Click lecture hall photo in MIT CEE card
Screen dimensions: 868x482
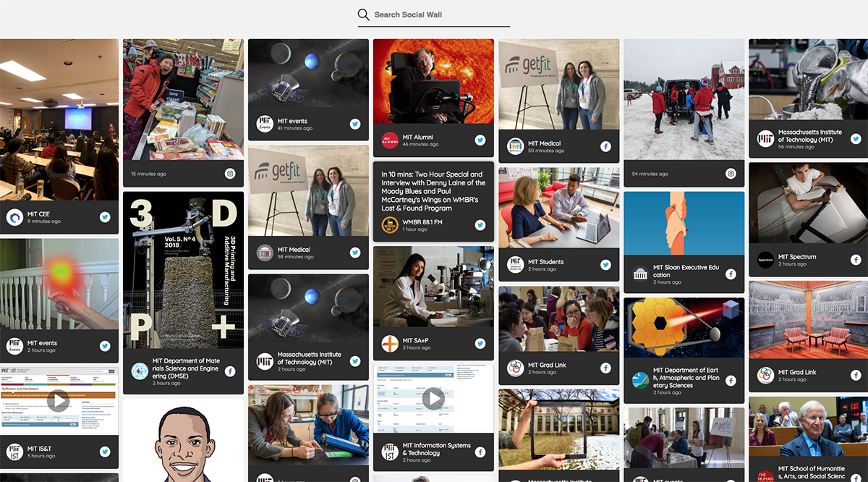tap(59, 120)
